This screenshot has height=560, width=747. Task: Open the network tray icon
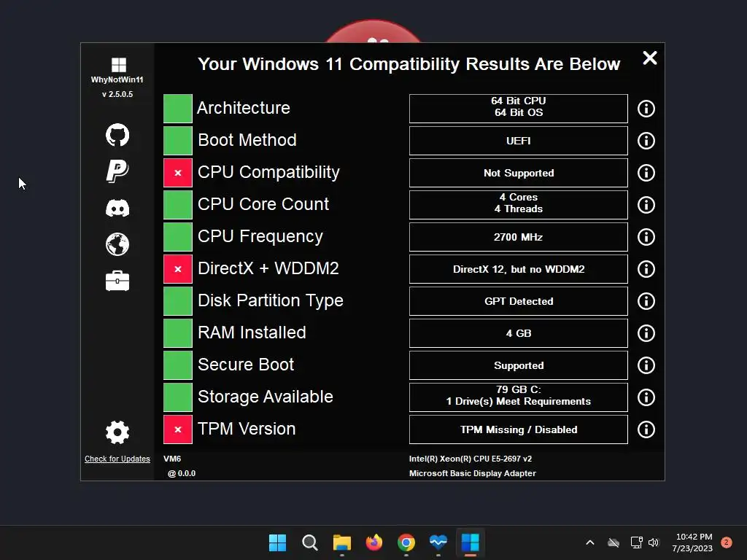point(636,542)
